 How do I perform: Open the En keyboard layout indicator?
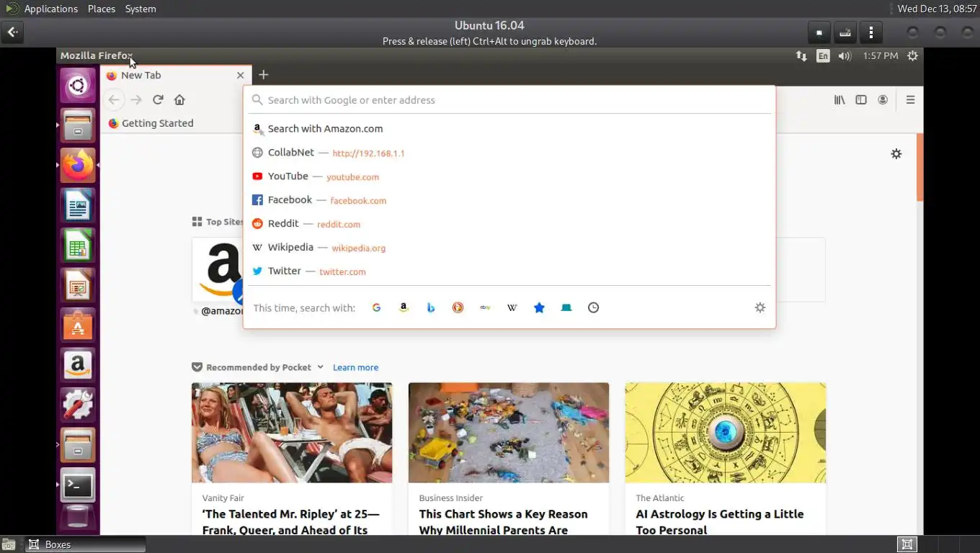tap(823, 55)
